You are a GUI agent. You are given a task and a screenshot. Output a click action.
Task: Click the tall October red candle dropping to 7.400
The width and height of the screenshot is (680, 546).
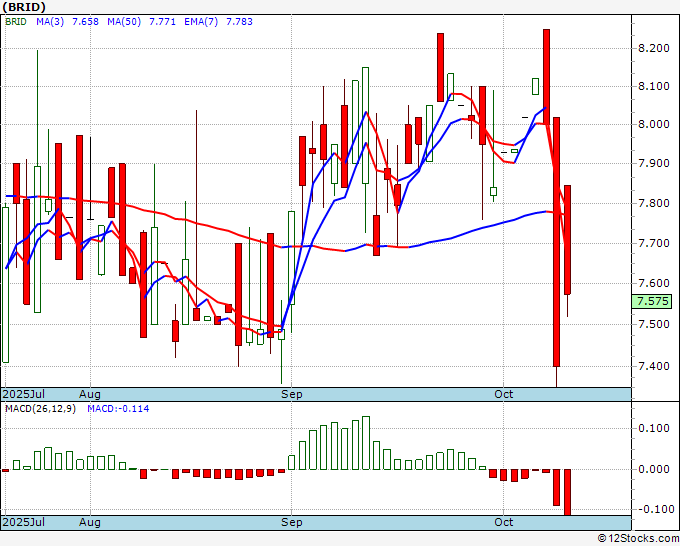(556, 242)
